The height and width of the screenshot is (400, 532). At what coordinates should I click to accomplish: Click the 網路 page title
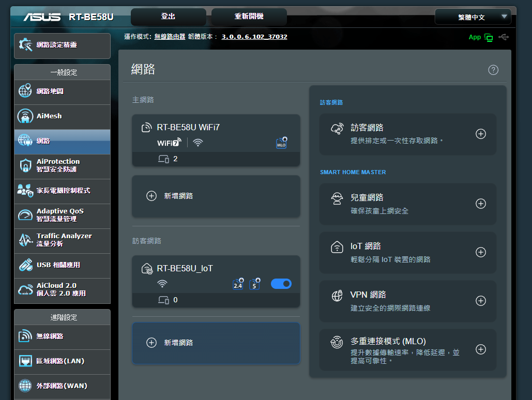(143, 69)
